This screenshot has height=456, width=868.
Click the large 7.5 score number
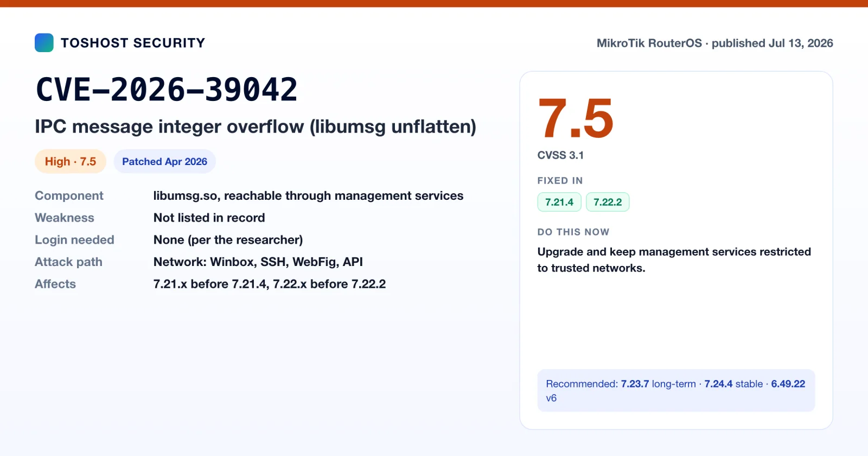[576, 118]
